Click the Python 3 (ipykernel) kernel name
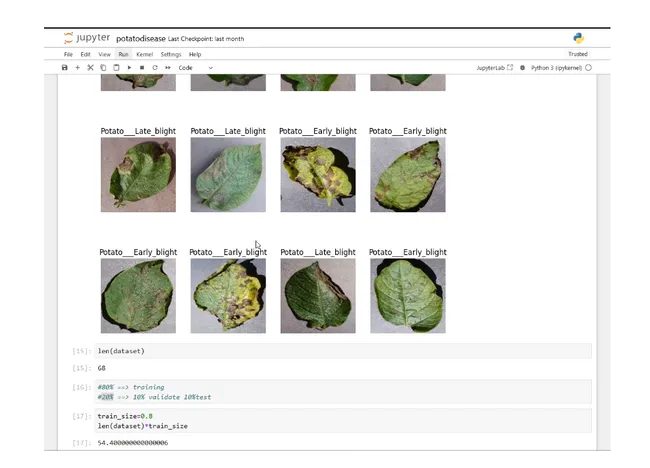The image size is (650, 468). click(556, 68)
